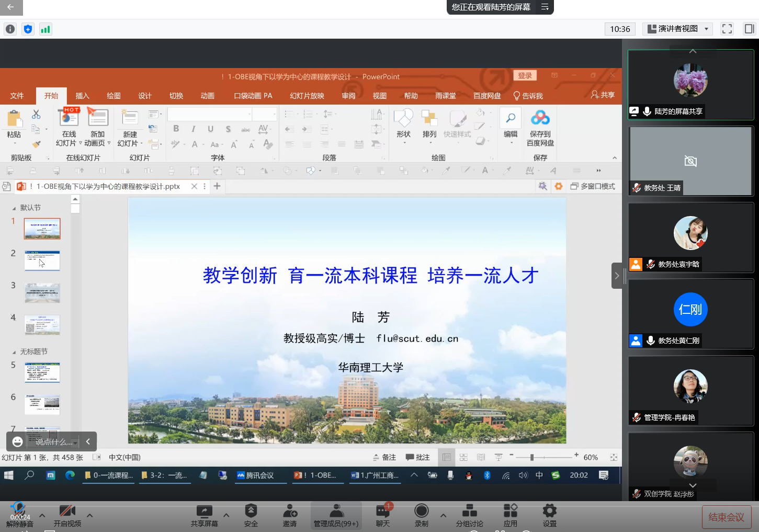The image size is (759, 532).
Task: Open the Chat panel icon
Action: pos(383,511)
